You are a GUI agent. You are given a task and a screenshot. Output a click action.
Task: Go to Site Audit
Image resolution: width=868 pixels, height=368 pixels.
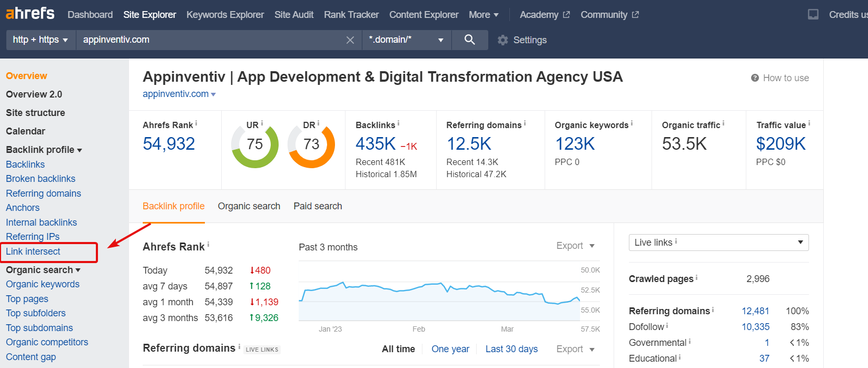pyautogui.click(x=294, y=15)
